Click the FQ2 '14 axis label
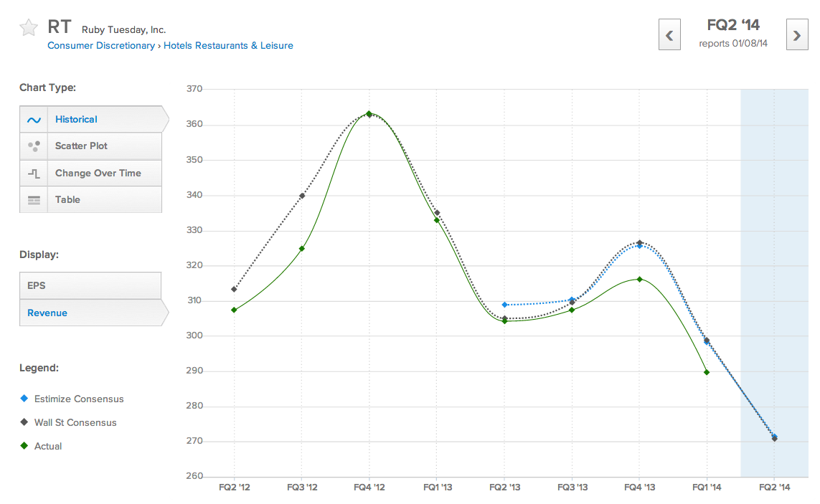The width and height of the screenshot is (820, 504). click(x=775, y=488)
